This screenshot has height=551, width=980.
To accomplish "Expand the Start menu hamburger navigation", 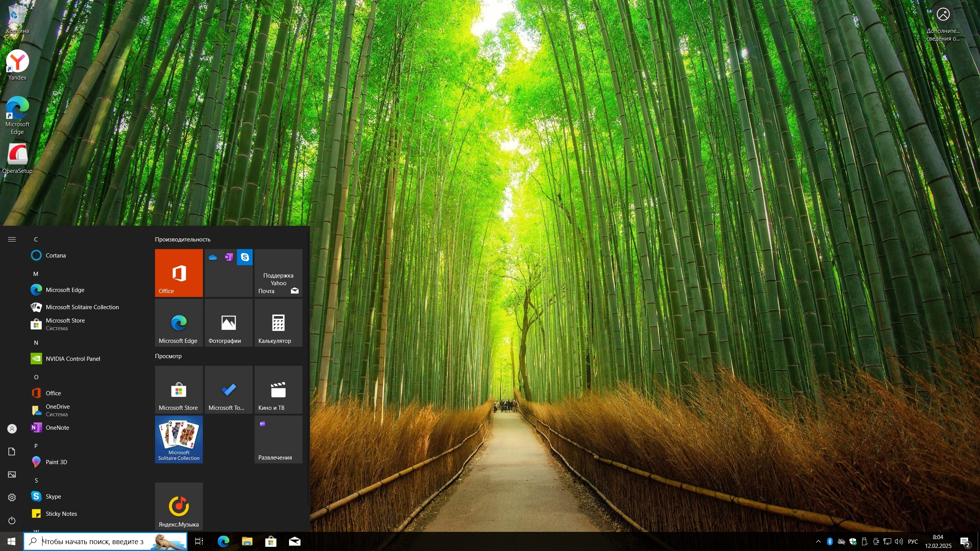I will (12, 239).
